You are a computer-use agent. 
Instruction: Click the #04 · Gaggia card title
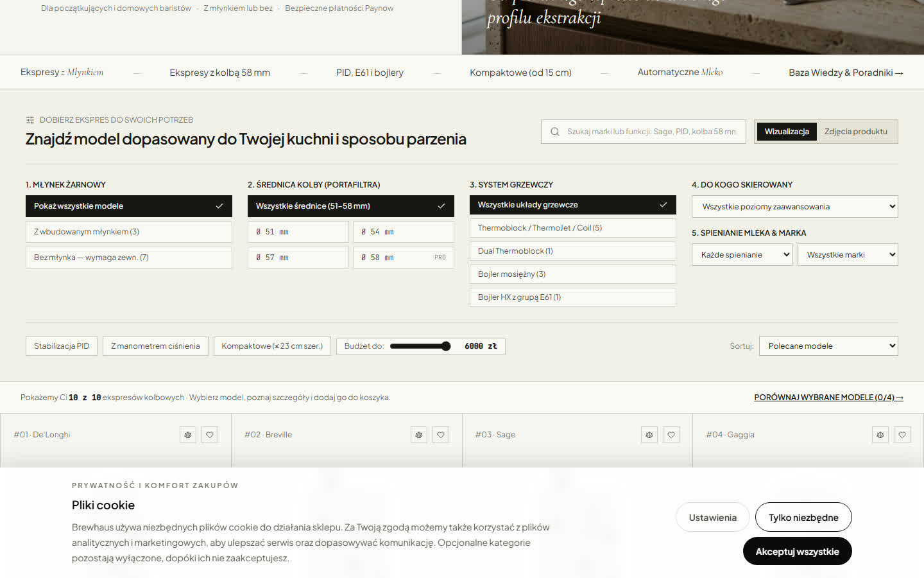(x=730, y=435)
